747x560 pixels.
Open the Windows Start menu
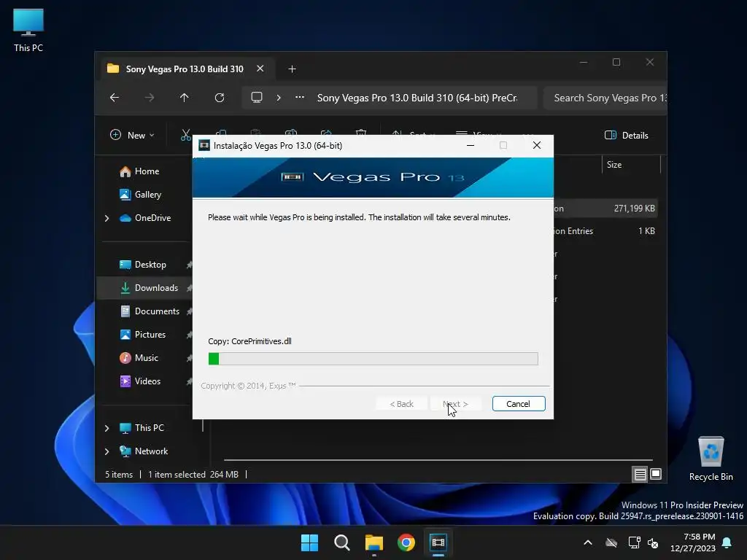309,542
